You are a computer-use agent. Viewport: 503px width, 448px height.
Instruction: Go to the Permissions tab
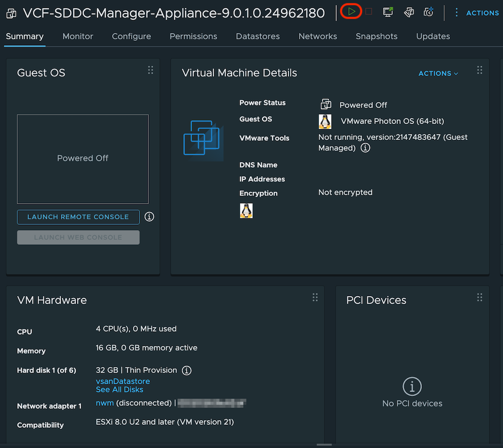click(x=194, y=36)
